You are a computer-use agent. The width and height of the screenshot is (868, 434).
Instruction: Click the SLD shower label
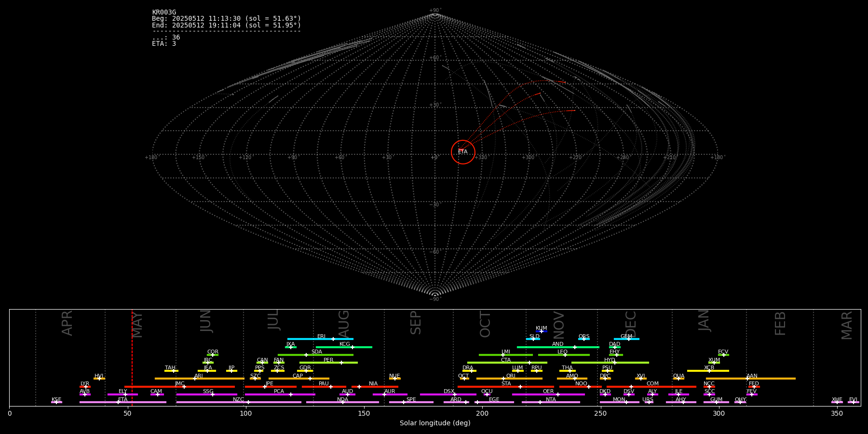pyautogui.click(x=534, y=337)
